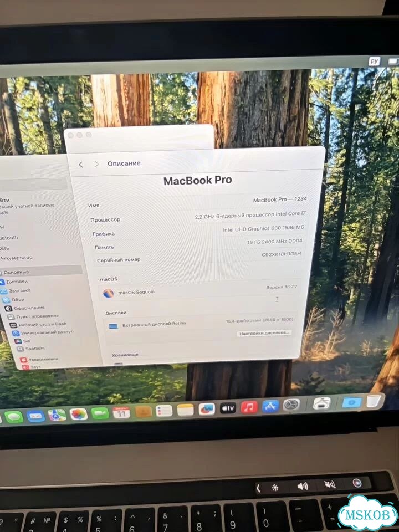Launch Maps from the Dock
Viewport: 399px width, 532px height.
click(x=57, y=415)
